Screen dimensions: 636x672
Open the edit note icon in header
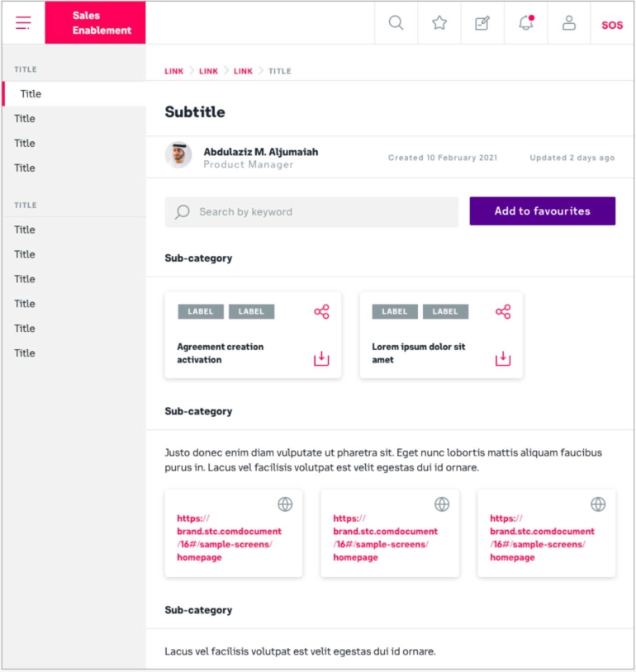(482, 23)
